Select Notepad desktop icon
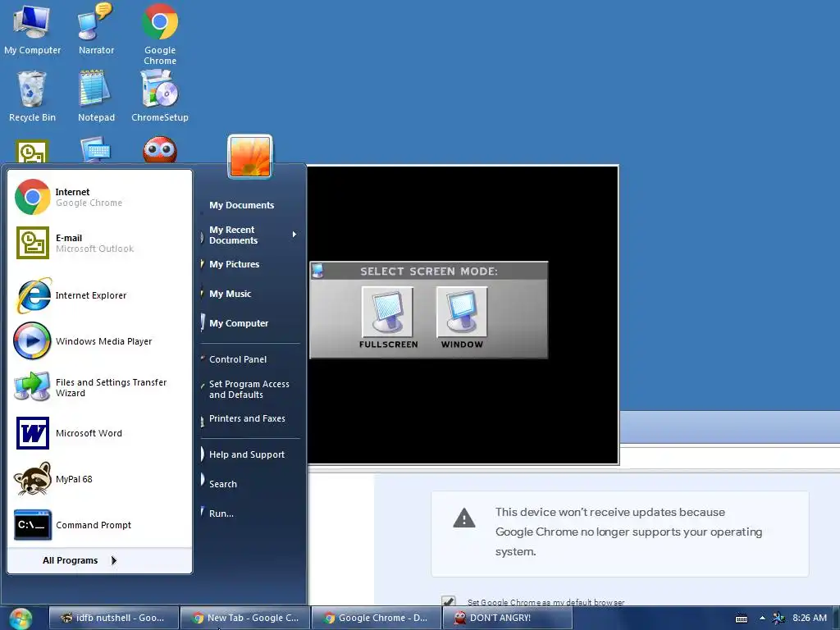Image resolution: width=840 pixels, height=630 pixels. [96, 97]
